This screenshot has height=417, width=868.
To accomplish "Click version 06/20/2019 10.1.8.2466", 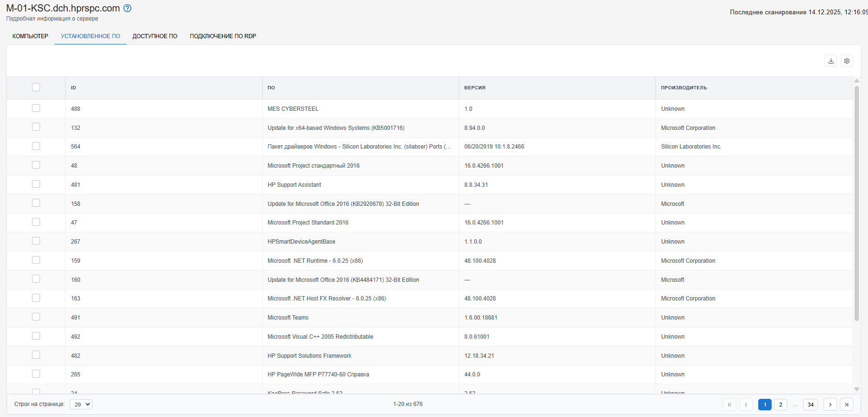I will click(x=494, y=147).
